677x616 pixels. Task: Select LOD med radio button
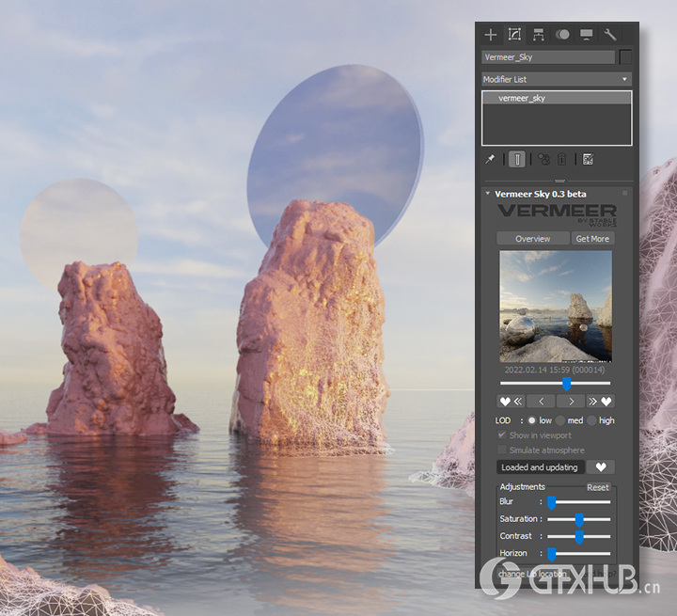pos(560,420)
